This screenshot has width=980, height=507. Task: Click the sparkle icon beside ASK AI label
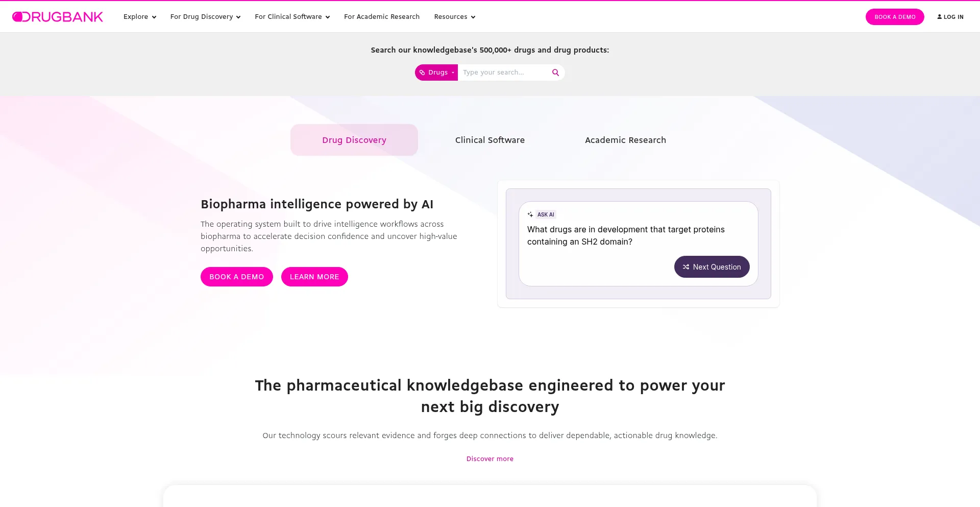tap(529, 214)
